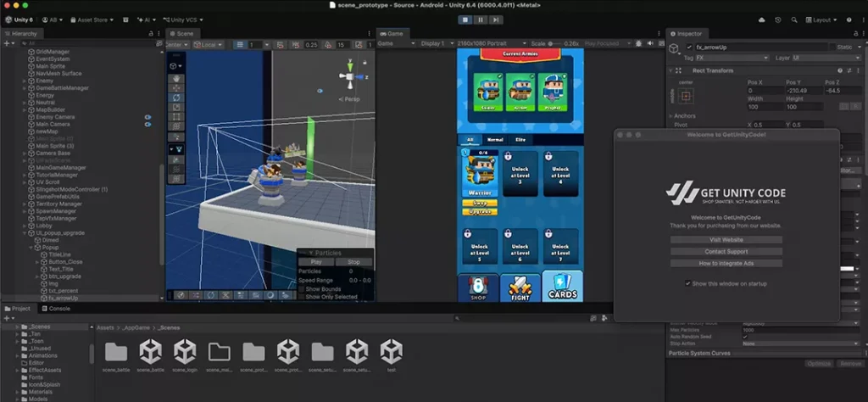Enable Show Only Selected in Particles overlay
This screenshot has width=868, height=402.
click(x=302, y=297)
